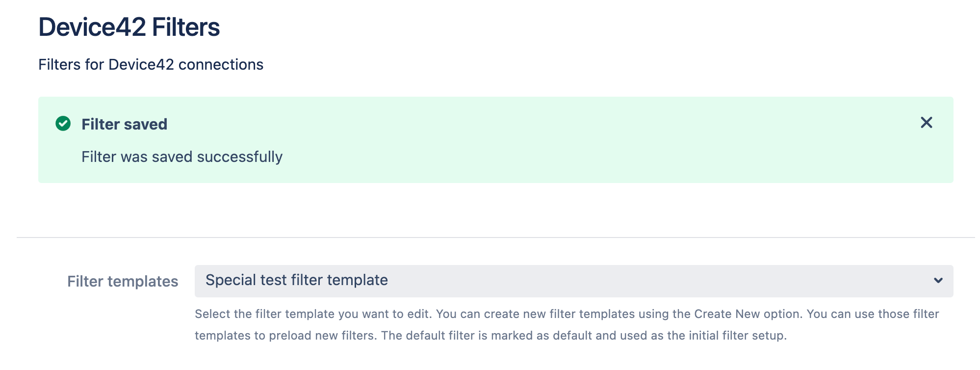The image size is (980, 370).
Task: Click the "Filter templates" field label
Action: (x=123, y=282)
